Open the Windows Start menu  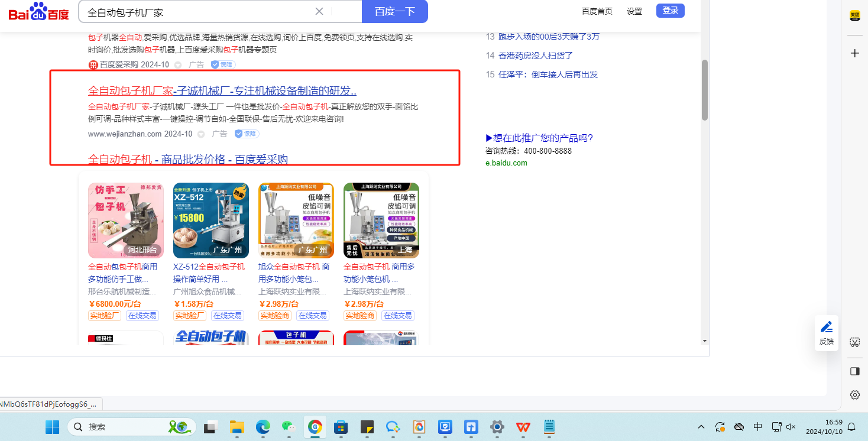(x=53, y=427)
